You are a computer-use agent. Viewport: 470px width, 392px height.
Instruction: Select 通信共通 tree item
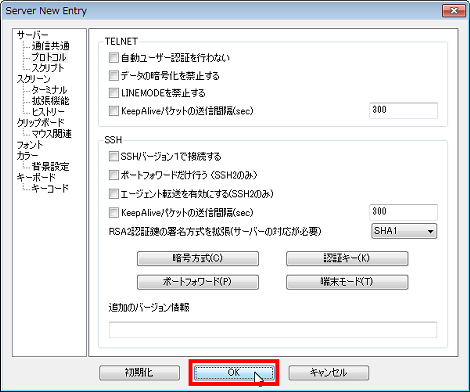[x=50, y=46]
